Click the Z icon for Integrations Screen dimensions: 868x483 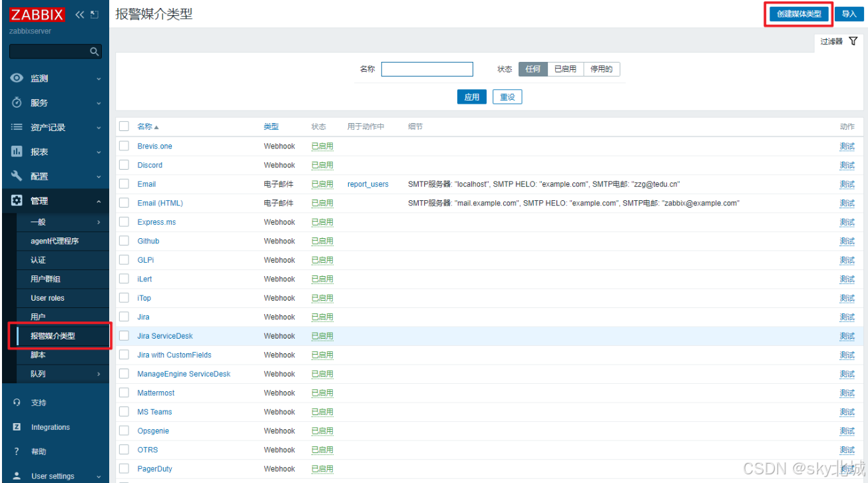coord(17,427)
